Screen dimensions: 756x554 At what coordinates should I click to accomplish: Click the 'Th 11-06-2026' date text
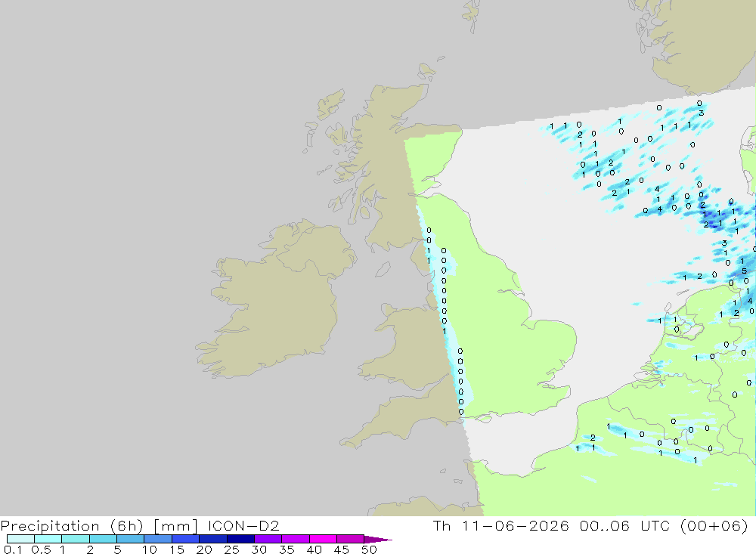click(501, 525)
